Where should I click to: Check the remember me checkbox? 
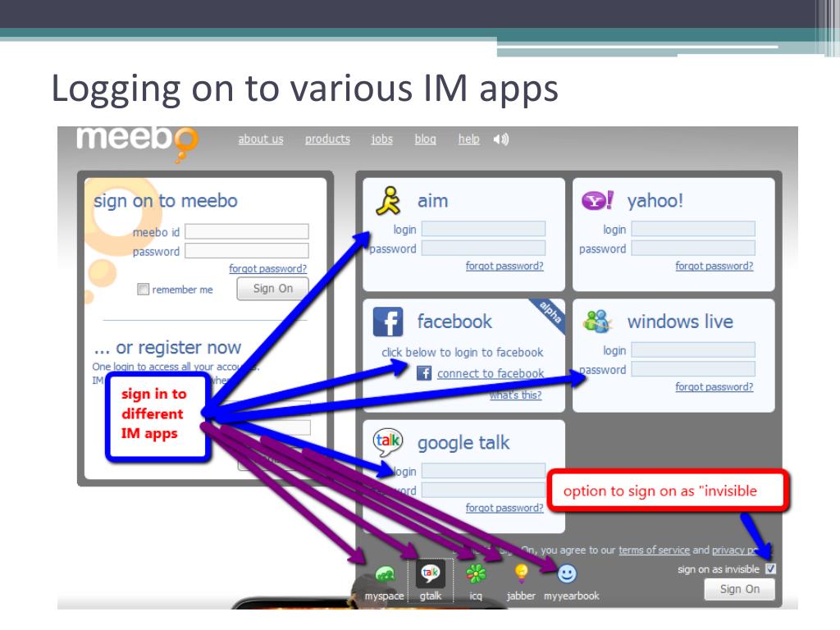(x=143, y=290)
